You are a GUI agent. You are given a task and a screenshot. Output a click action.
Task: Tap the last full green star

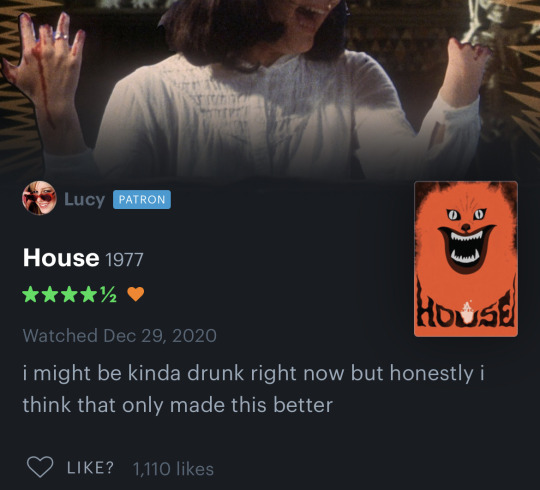[89, 294]
